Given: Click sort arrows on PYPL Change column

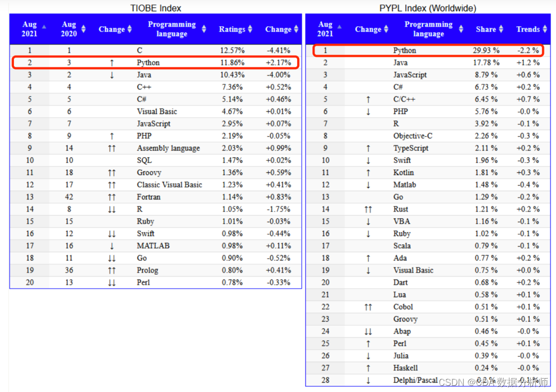Looking at the screenshot, I should (386, 29).
